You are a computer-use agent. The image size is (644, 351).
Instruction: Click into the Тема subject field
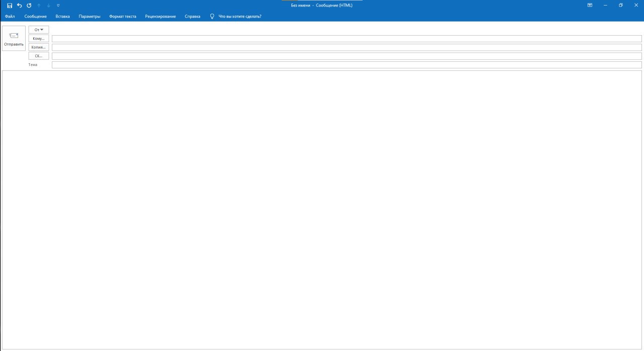tap(347, 65)
